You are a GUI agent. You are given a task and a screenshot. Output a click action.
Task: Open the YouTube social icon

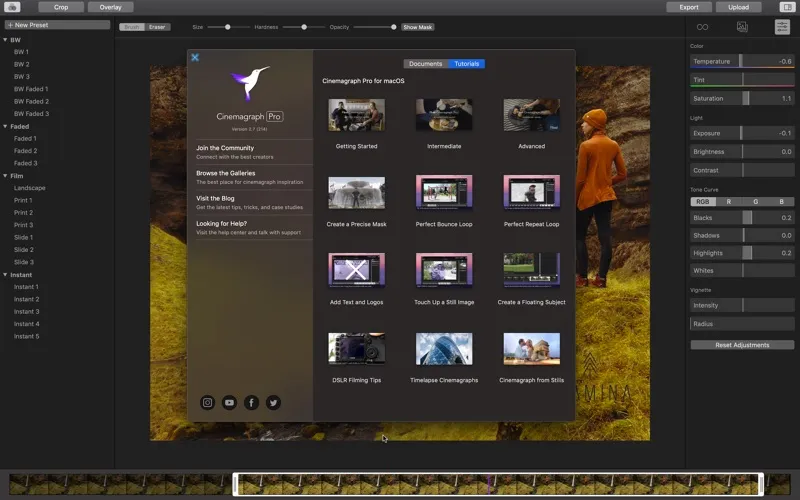[x=229, y=403]
